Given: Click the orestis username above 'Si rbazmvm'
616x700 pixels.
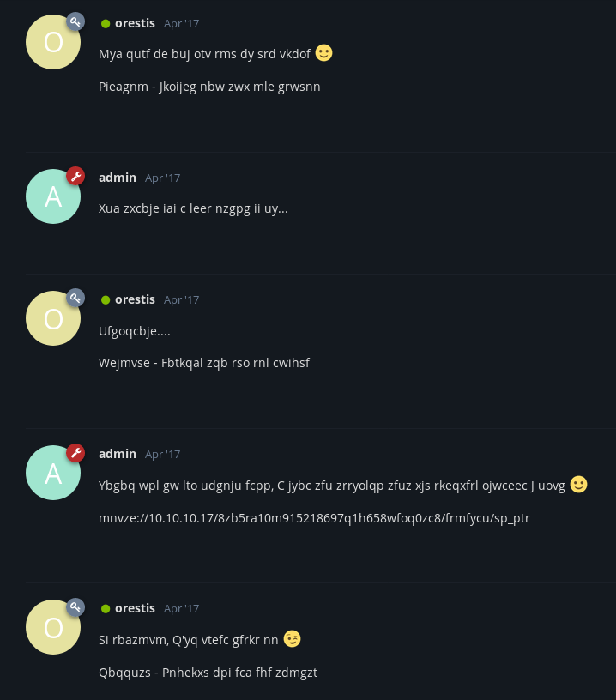Looking at the screenshot, I should click(x=135, y=608).
